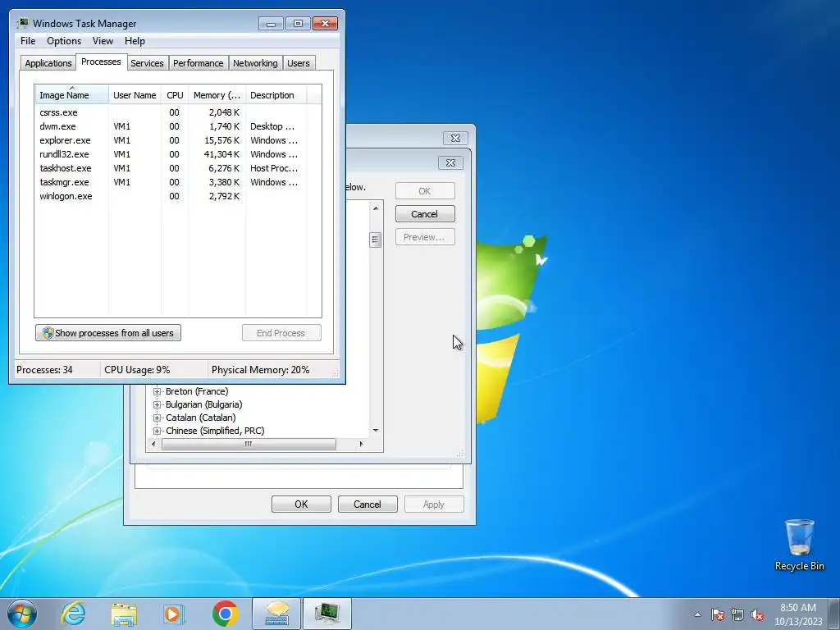Select the csrss.exe process row
Screen dimensions: 840x630
tap(178, 112)
